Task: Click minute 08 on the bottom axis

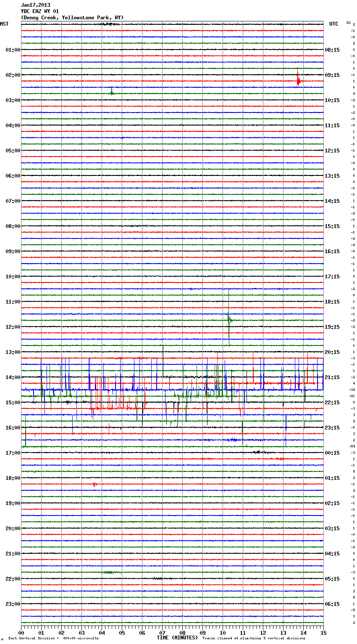Action: [x=182, y=633]
